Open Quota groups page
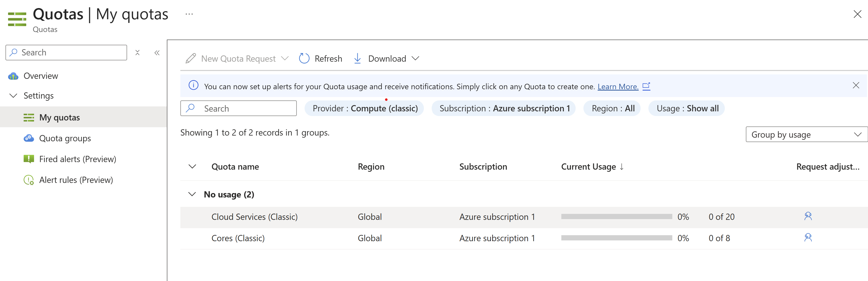The width and height of the screenshot is (868, 281). (x=65, y=138)
